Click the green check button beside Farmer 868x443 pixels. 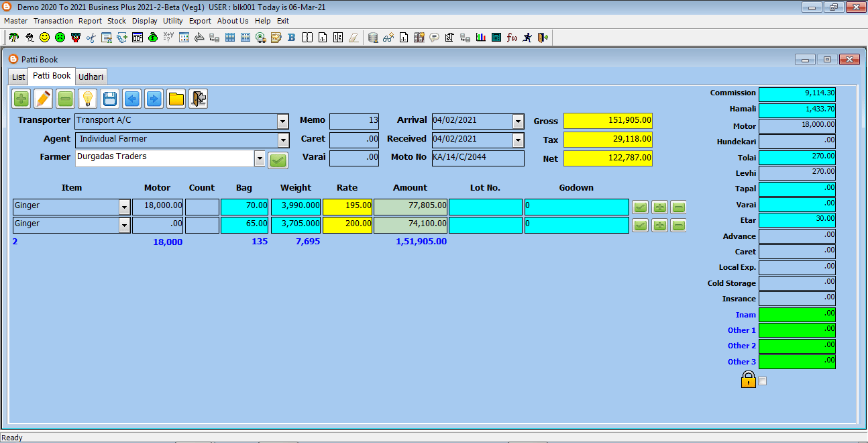(x=277, y=160)
